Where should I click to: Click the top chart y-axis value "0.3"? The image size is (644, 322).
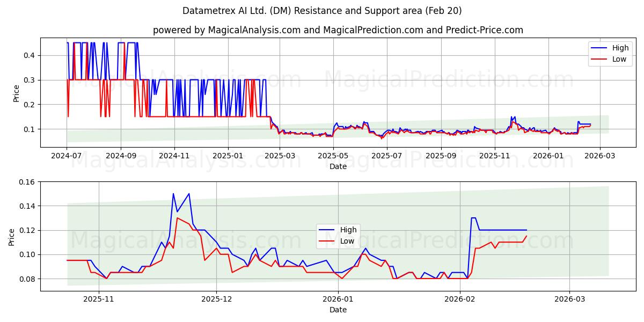pos(30,80)
